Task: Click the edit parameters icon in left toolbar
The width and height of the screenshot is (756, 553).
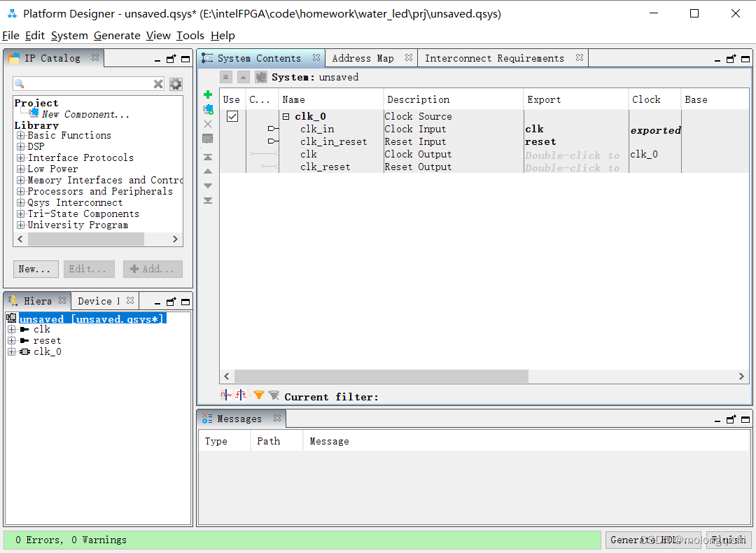Action: pos(208,139)
